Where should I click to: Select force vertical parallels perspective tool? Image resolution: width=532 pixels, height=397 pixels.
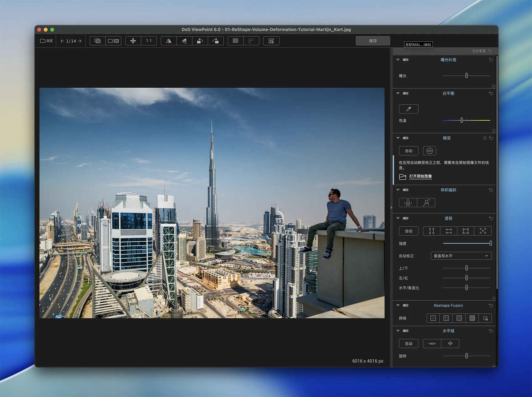coord(432,231)
